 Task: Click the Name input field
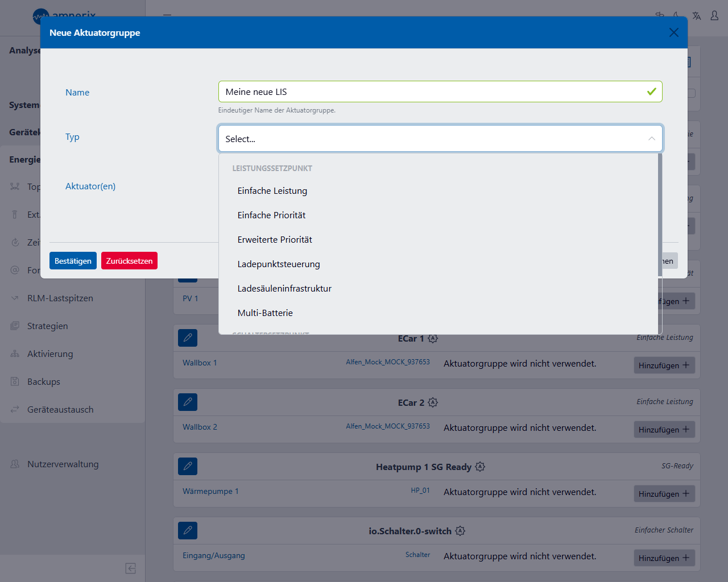[432, 92]
